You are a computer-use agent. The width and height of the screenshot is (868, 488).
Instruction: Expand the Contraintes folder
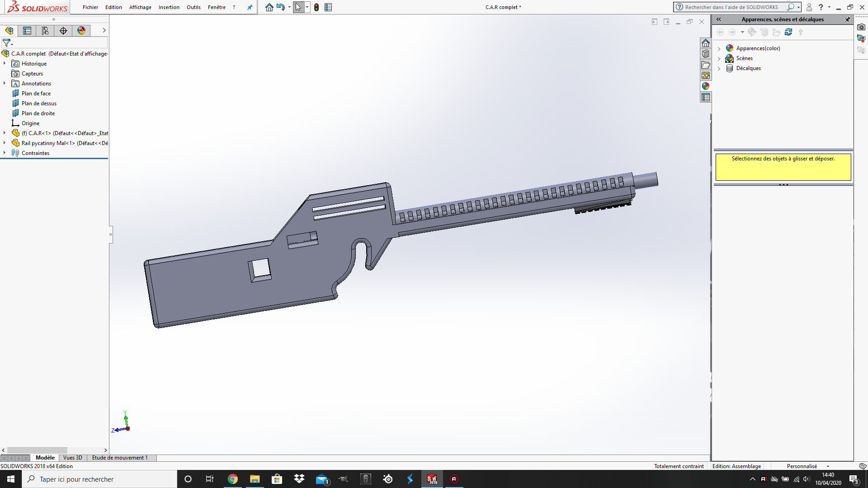point(4,153)
